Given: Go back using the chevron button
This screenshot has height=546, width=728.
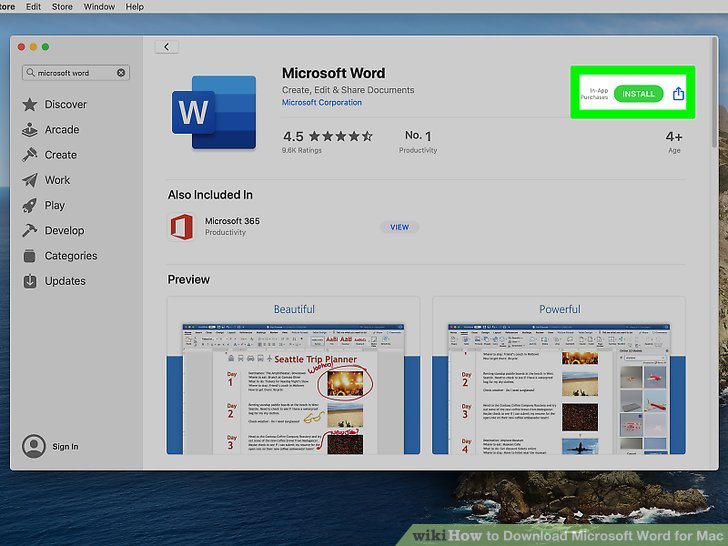Looking at the screenshot, I should 166,47.
